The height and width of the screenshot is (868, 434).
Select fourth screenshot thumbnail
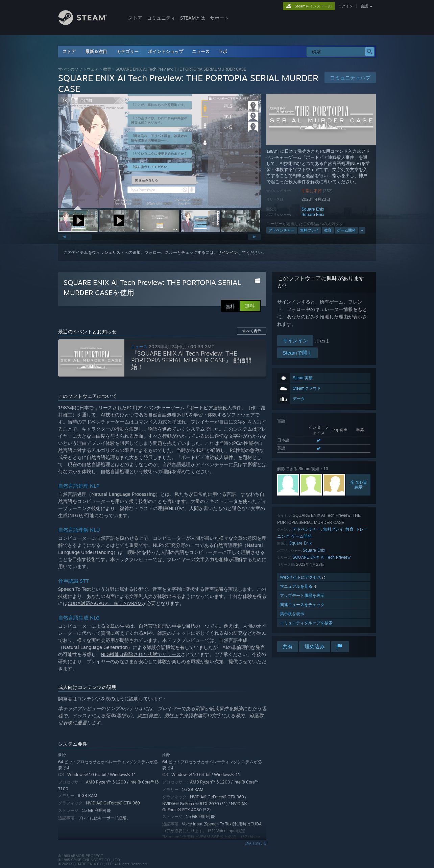click(x=200, y=221)
